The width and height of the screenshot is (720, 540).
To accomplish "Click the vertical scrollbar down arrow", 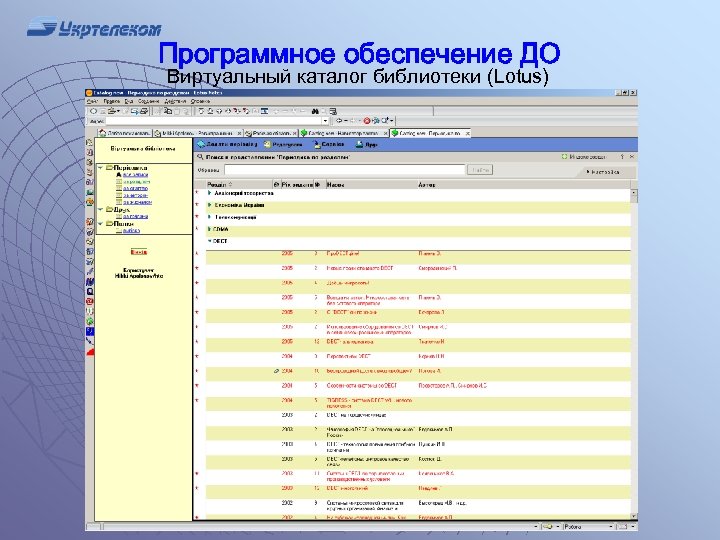I will (634, 516).
